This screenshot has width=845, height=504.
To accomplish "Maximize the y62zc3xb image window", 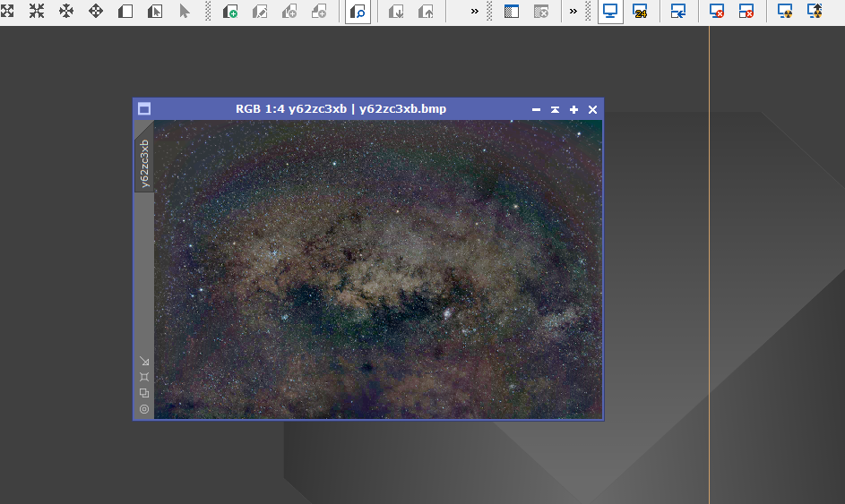I will (573, 109).
